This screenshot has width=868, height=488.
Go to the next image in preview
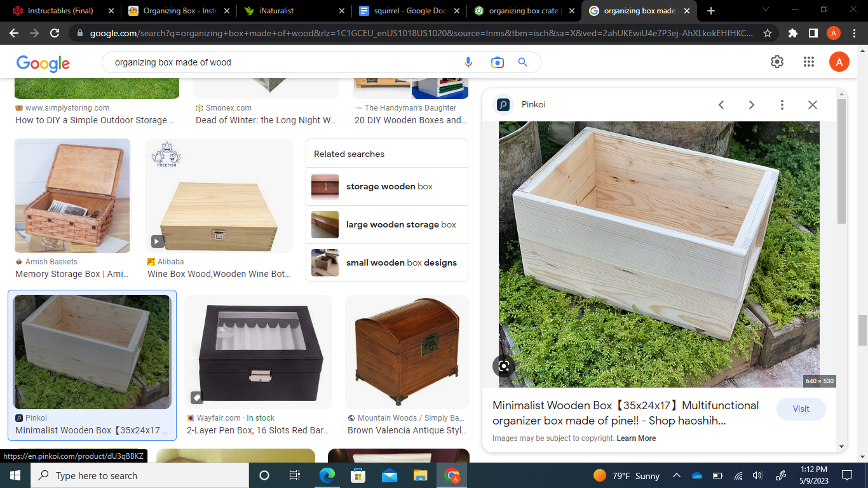click(752, 104)
